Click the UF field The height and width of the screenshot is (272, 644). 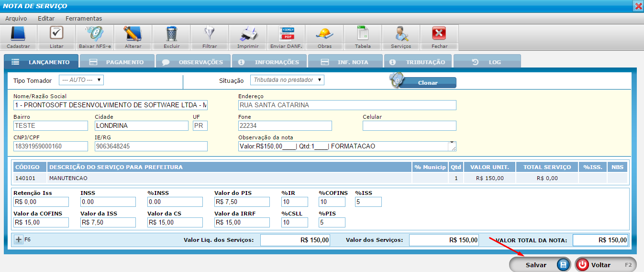tap(200, 125)
